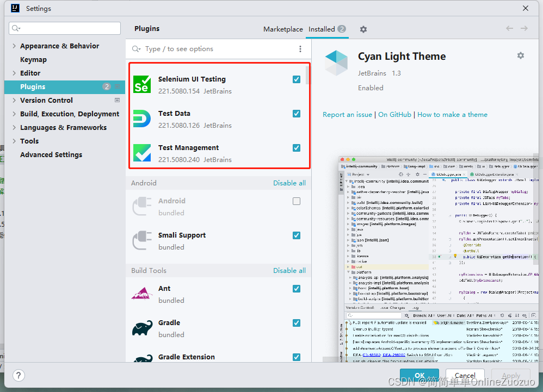Select the Smali Support plugin row text

click(182, 235)
